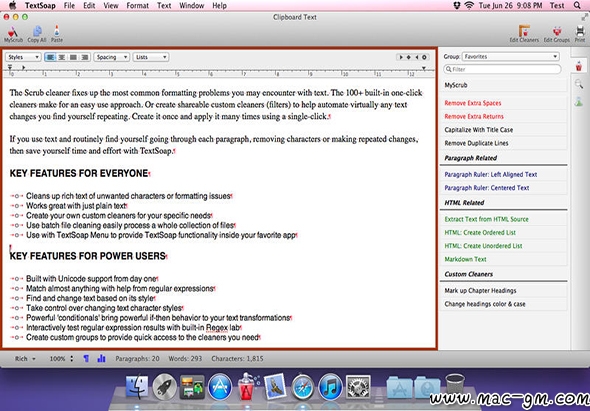Open Finder from the Dock
The width and height of the screenshot is (590, 411).
click(137, 387)
